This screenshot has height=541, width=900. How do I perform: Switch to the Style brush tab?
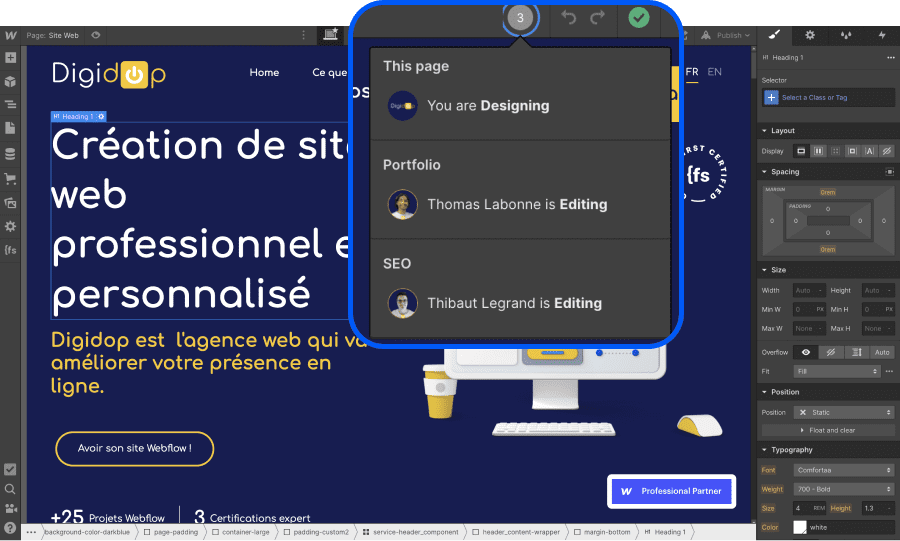[x=774, y=35]
